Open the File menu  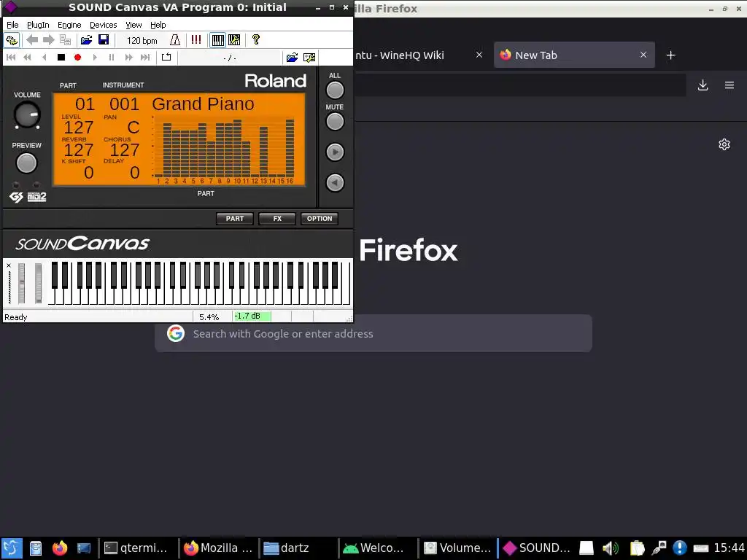[12, 25]
